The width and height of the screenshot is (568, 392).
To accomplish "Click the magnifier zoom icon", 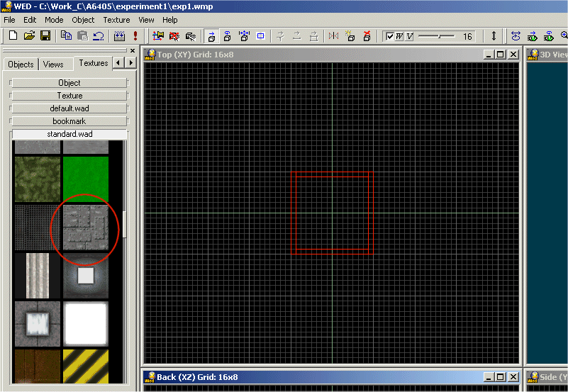I will pos(564,35).
